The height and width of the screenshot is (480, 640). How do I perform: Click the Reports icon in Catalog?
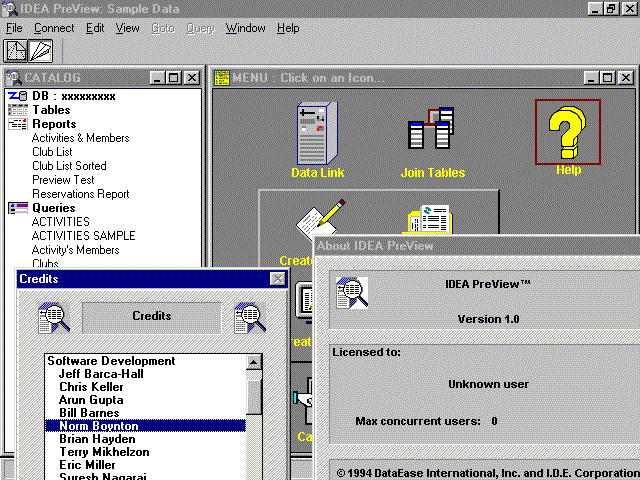click(18, 124)
